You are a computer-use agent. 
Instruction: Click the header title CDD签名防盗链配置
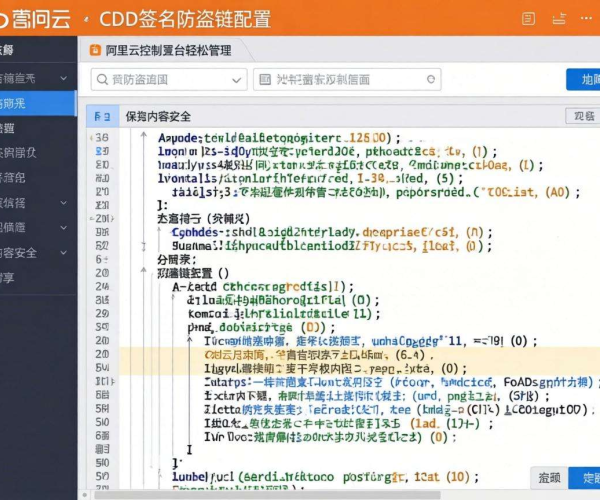(x=185, y=19)
